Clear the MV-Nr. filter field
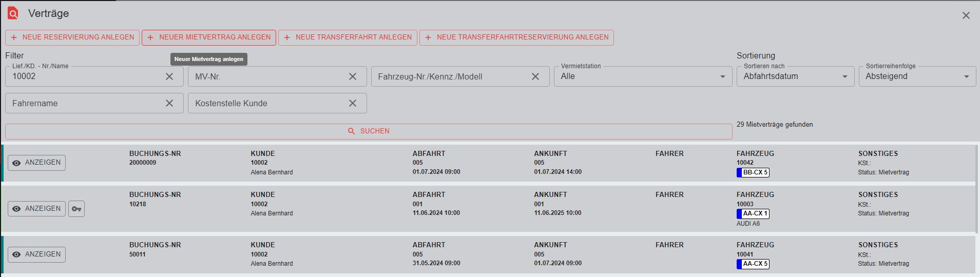980x277 pixels. (x=353, y=76)
